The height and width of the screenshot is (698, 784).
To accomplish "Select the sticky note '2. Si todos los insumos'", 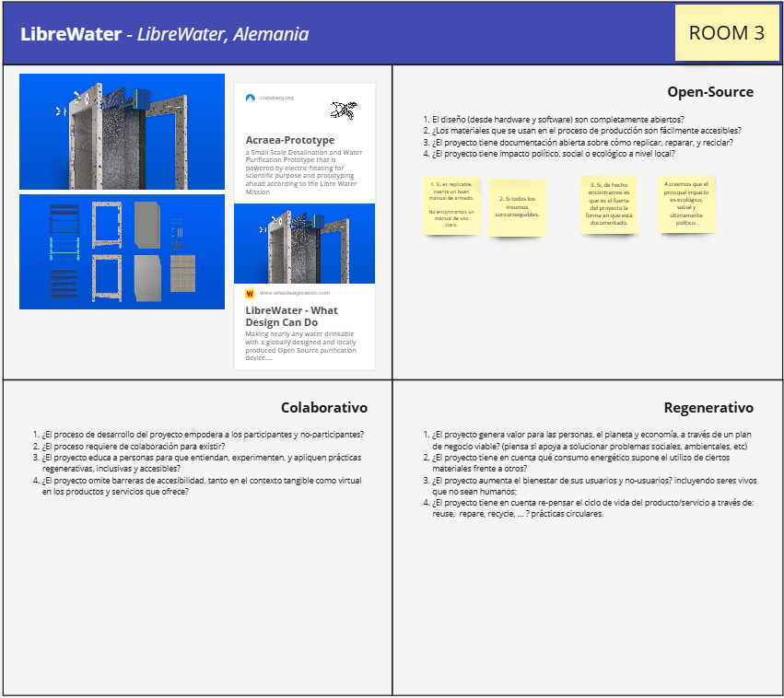I will click(517, 207).
